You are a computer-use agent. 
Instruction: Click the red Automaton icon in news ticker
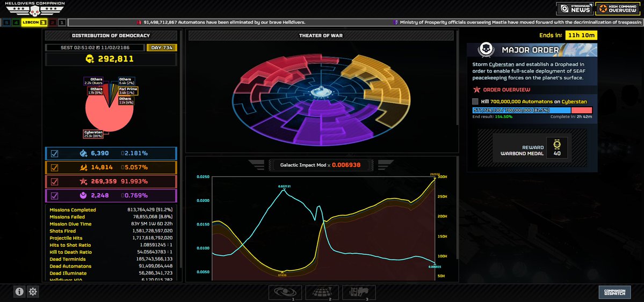click(x=139, y=23)
